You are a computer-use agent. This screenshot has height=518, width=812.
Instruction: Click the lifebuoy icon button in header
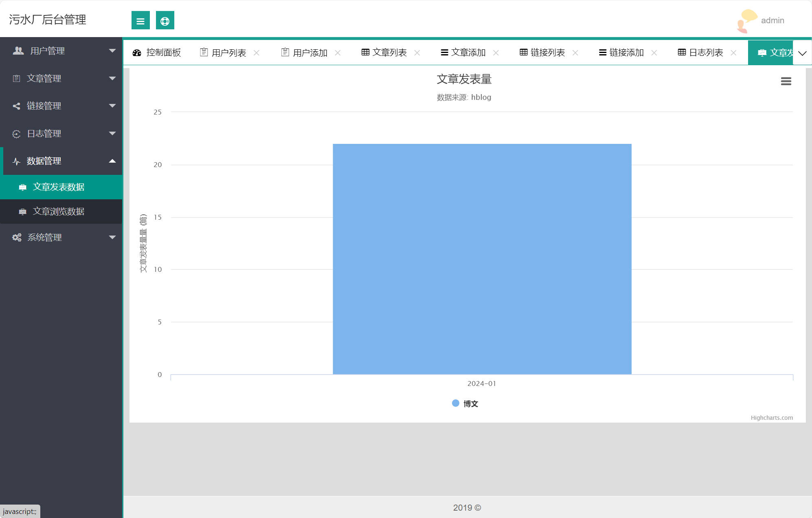[x=165, y=20]
